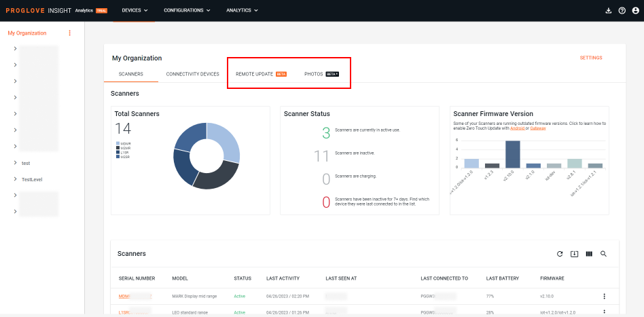Click the green active scanners count 3
Image resolution: width=644 pixels, height=317 pixels.
click(326, 132)
